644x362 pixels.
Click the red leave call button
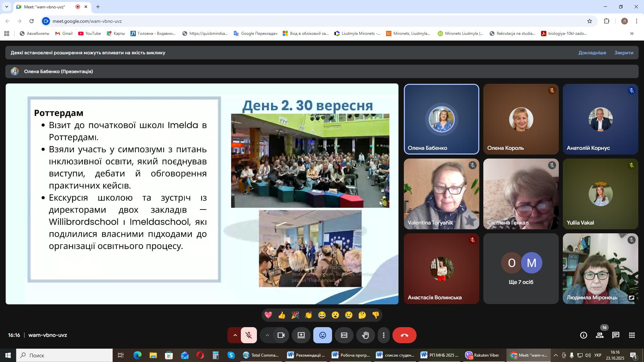[404, 336]
